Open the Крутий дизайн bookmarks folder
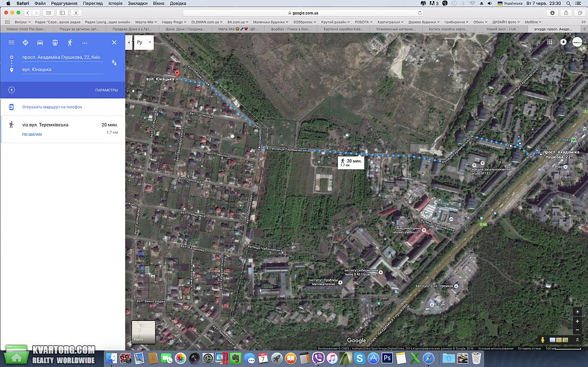 [x=335, y=22]
